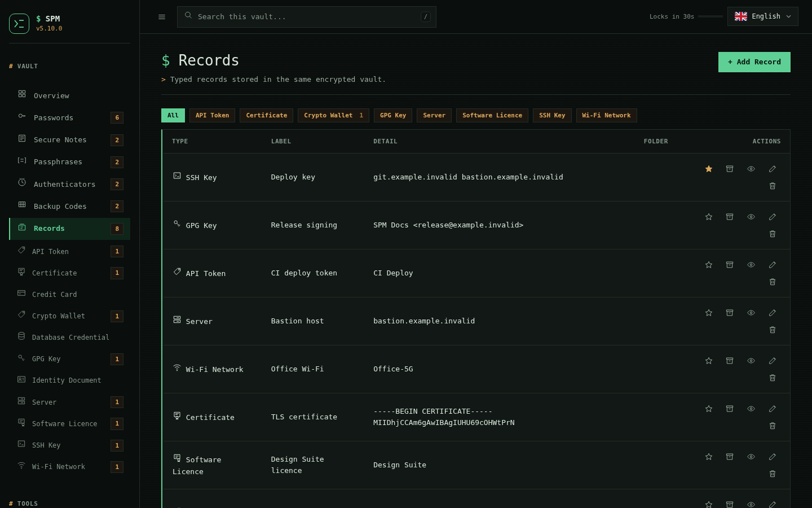812x508 pixels.
Task: Open Passwords in the sidebar
Action: pyautogui.click(x=70, y=117)
